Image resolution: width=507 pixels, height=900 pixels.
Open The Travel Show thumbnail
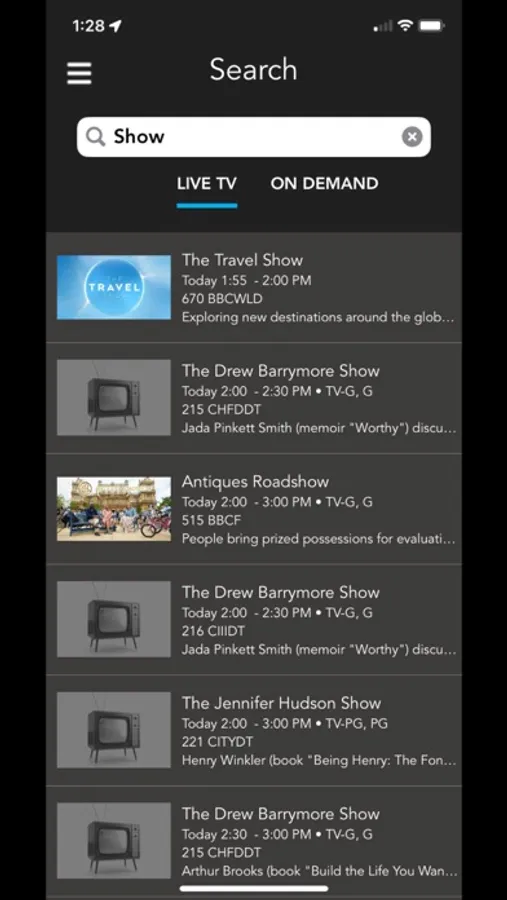[x=114, y=287]
